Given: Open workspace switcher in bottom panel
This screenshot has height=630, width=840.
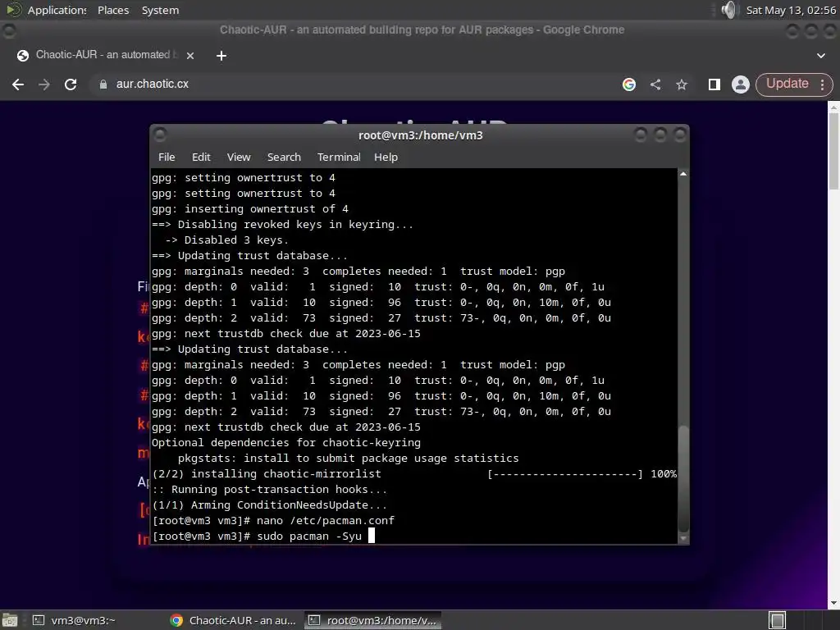Looking at the screenshot, I should tap(778, 620).
